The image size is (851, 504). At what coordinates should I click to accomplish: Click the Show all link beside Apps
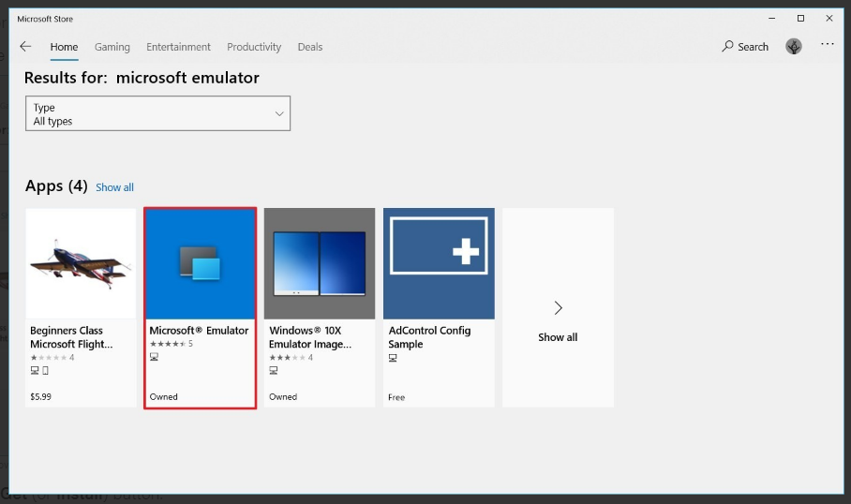click(x=114, y=187)
